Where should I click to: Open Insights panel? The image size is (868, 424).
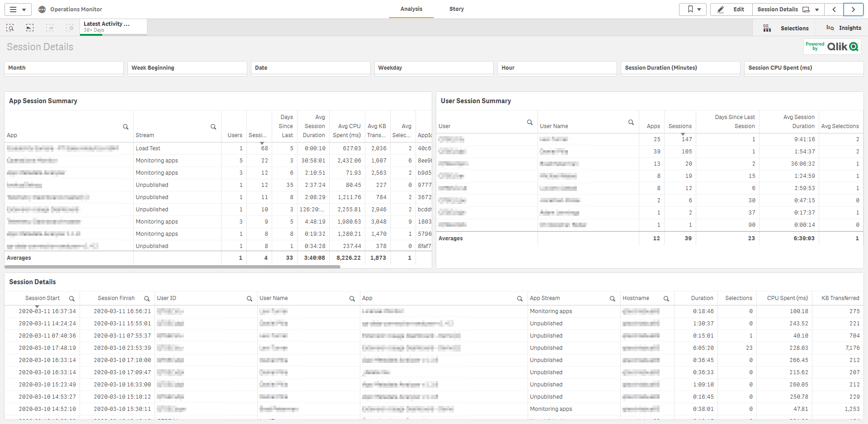[x=844, y=28]
